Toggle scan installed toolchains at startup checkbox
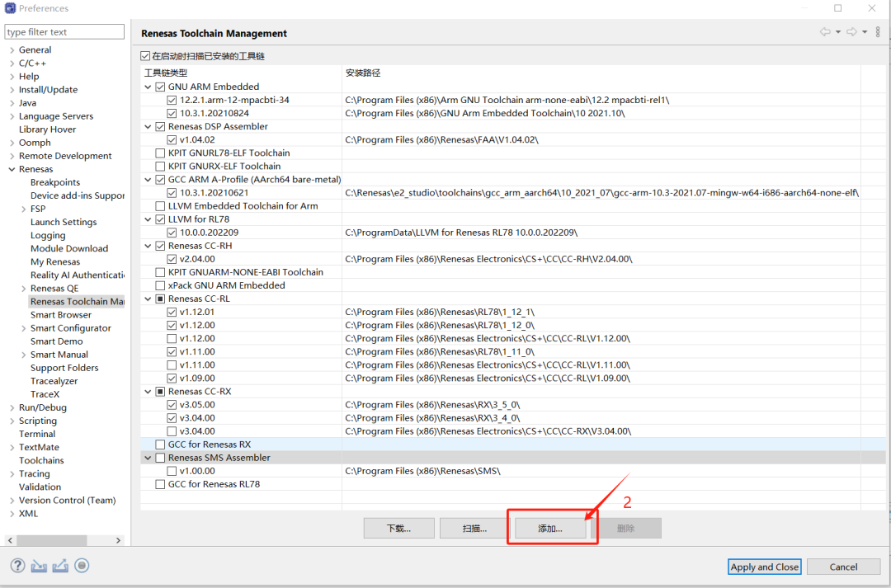The height and width of the screenshot is (588, 891). (145, 56)
